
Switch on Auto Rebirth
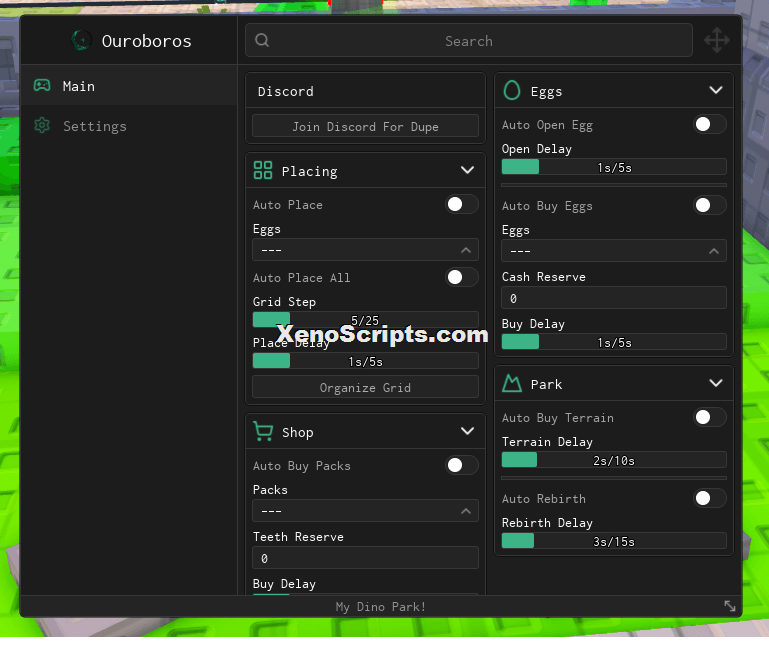point(710,498)
